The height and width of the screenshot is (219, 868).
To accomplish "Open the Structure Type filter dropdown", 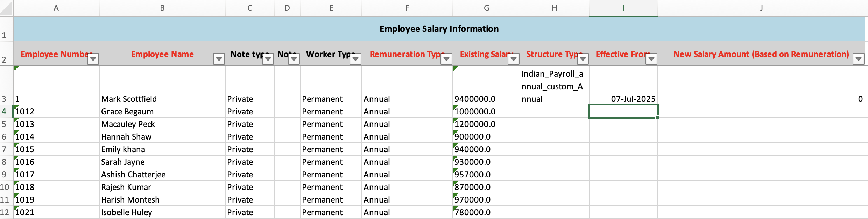I will click(x=583, y=59).
